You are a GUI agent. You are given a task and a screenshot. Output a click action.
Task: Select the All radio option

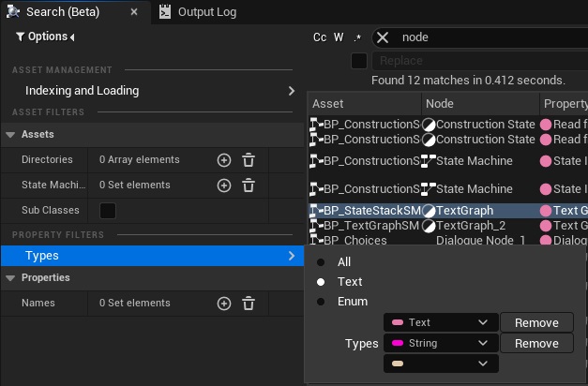(x=322, y=262)
